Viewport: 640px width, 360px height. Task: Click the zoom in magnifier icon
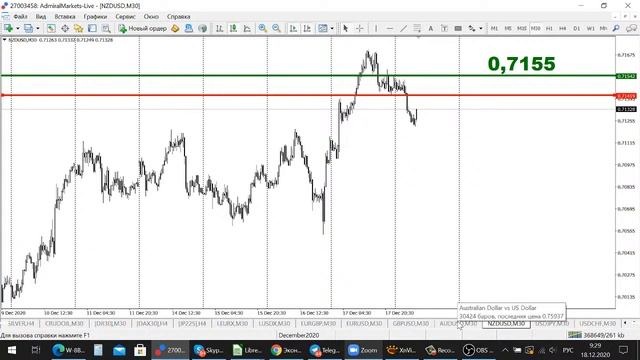tap(262, 28)
